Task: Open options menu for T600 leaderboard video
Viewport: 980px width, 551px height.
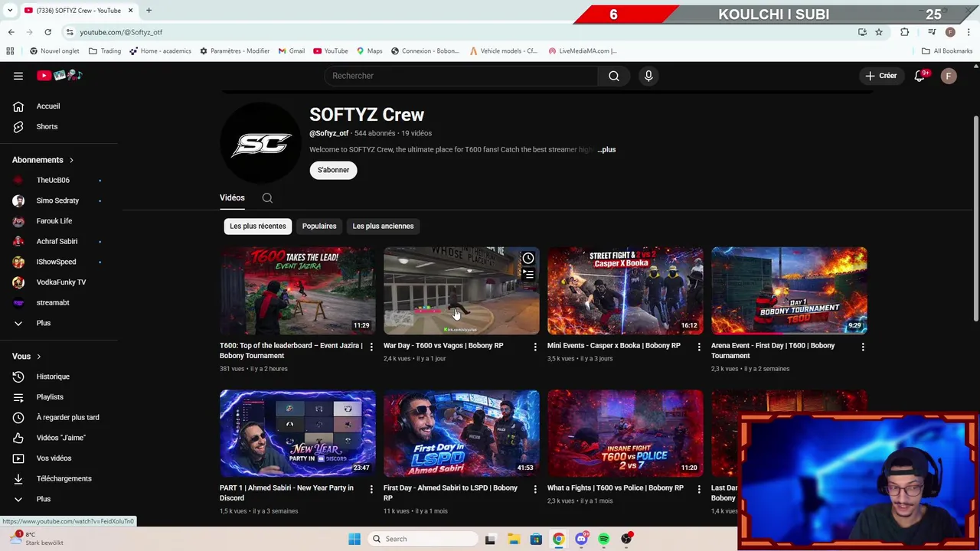Action: 371,347
